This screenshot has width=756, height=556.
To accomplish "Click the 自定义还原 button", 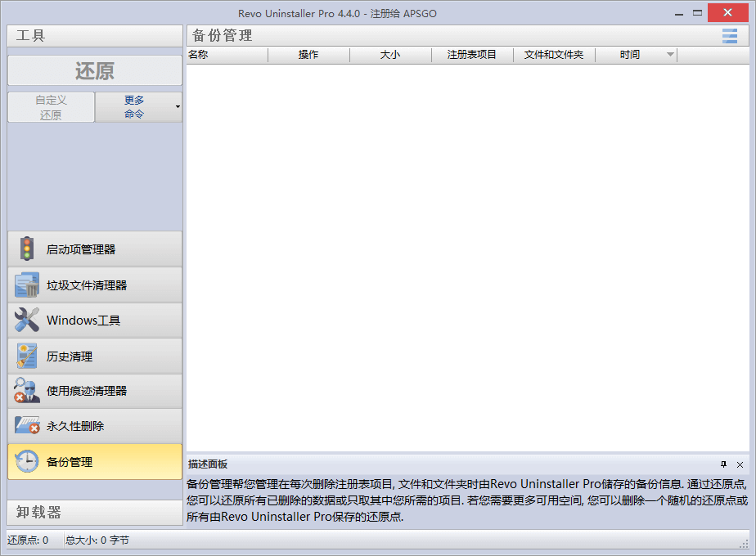I will (x=51, y=107).
